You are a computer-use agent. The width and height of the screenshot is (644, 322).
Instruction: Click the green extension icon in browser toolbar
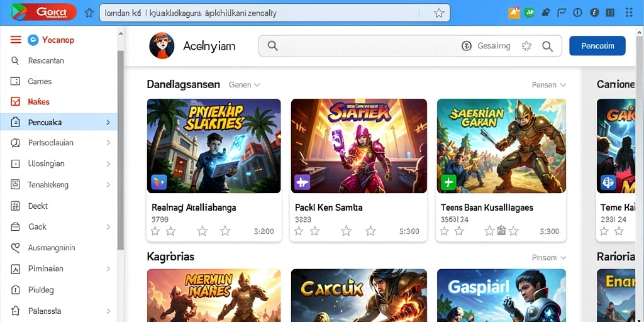(x=530, y=13)
